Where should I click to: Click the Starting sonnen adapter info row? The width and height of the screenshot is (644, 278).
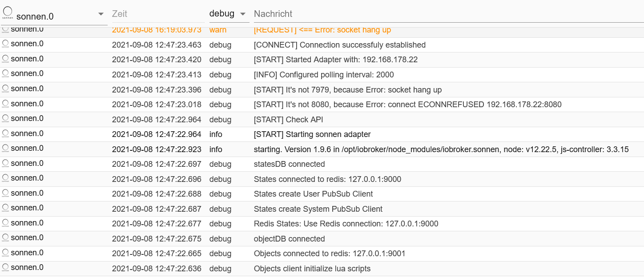(x=312, y=134)
